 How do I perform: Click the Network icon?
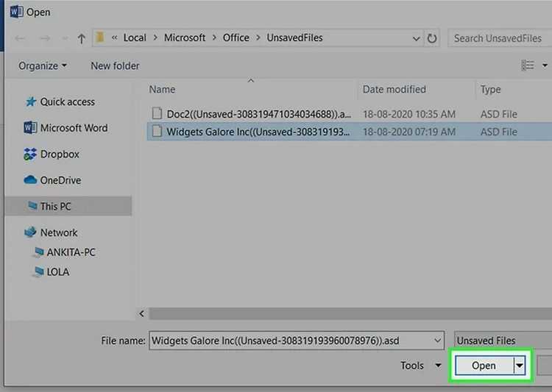(30, 232)
